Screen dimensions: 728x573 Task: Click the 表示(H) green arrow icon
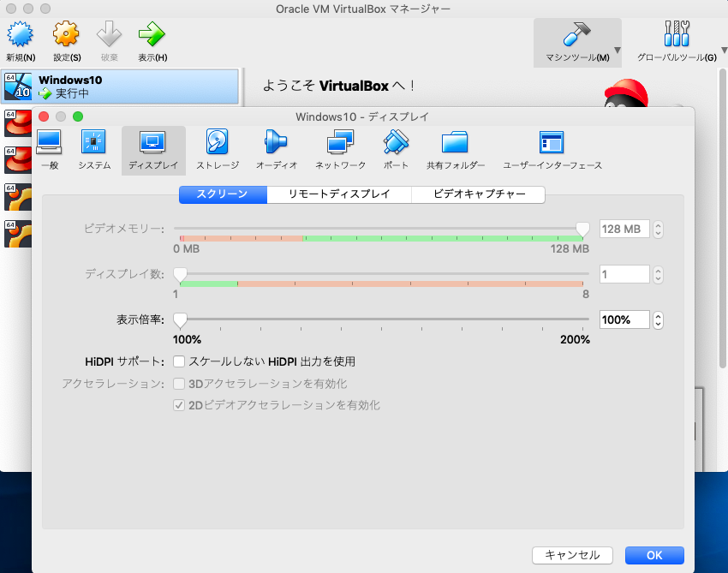pyautogui.click(x=152, y=34)
